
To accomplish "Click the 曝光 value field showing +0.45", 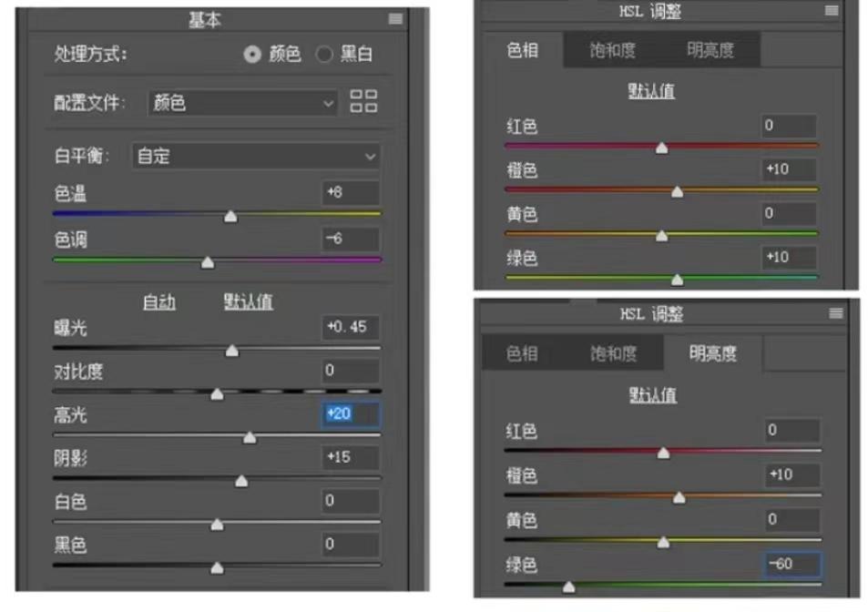I will 351,327.
